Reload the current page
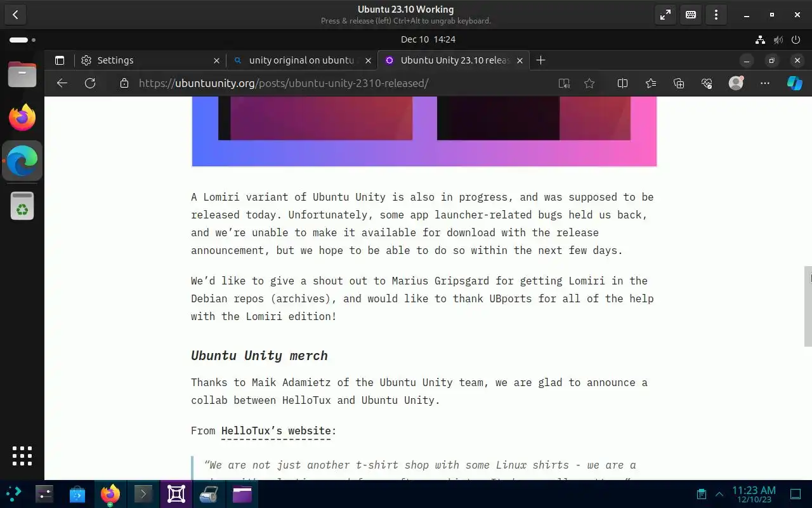 coord(90,83)
